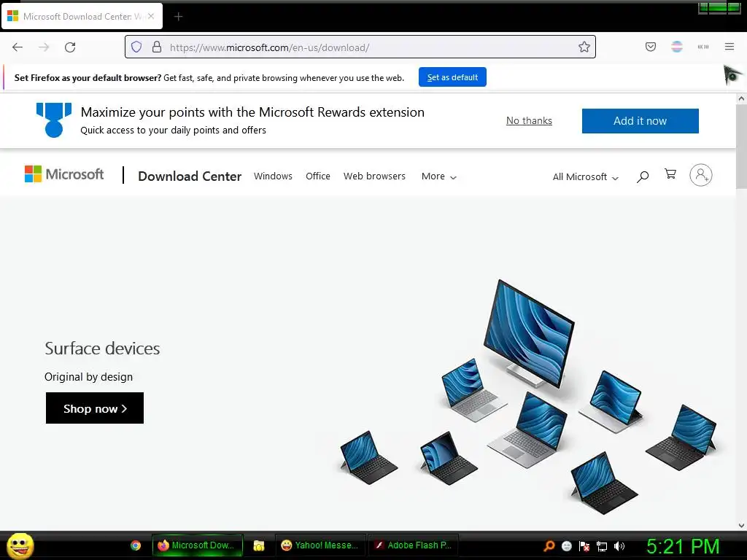Show site security info via padlock icon
Screen dimensions: 747x560
pyautogui.click(x=156, y=47)
